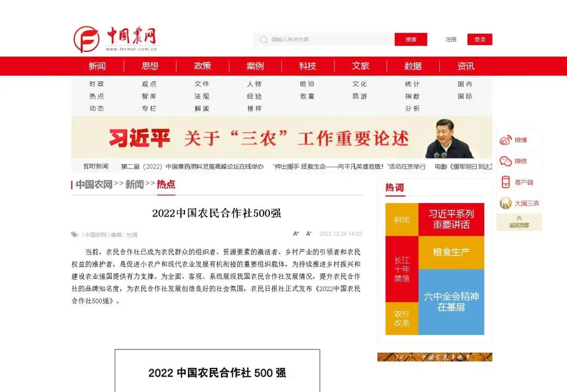The height and width of the screenshot is (392, 567).
Task: Open 统计 under 数据
Action: click(x=413, y=84)
